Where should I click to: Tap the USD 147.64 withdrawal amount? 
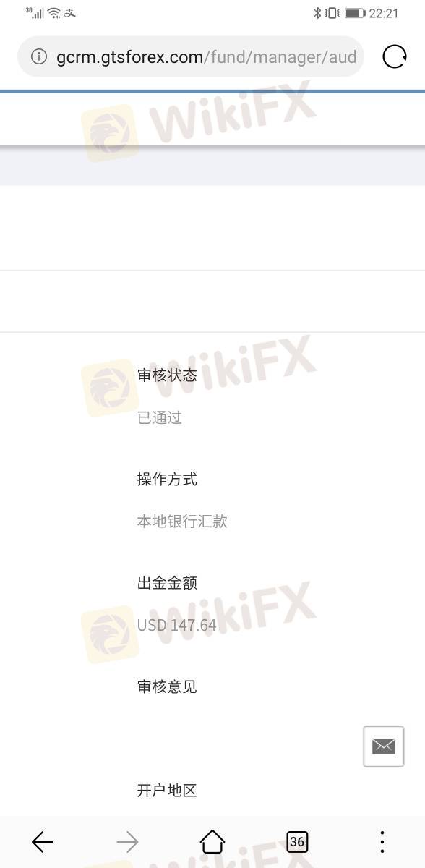point(176,624)
